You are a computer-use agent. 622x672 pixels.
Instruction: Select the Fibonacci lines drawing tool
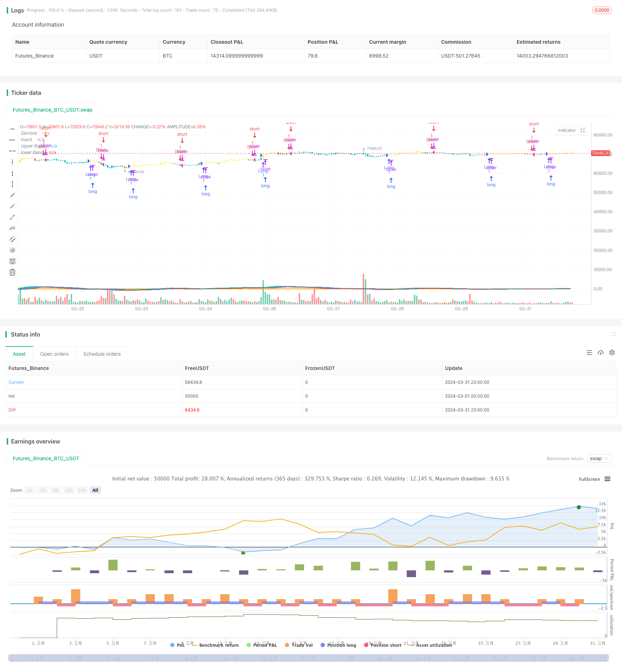coord(12,261)
